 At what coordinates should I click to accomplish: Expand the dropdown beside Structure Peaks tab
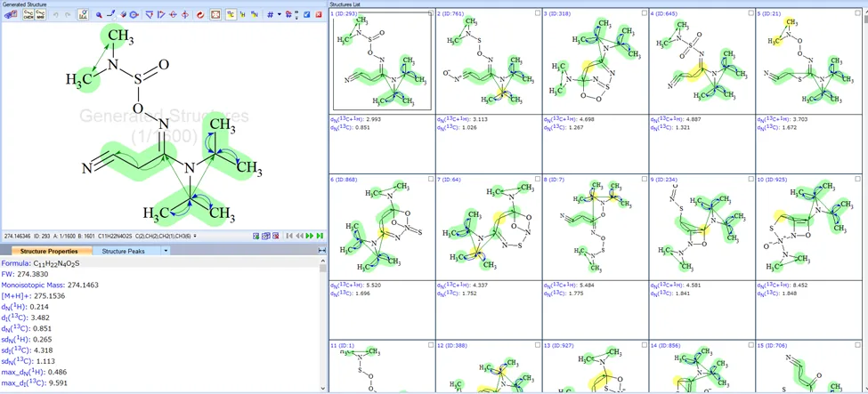click(165, 251)
